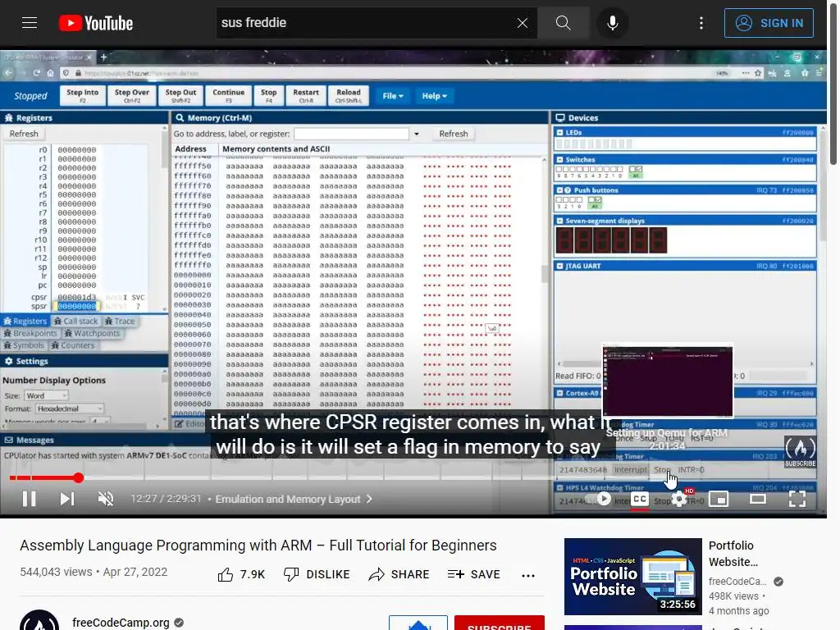
Task: Click Step Out button in CPUlator
Action: pyautogui.click(x=180, y=95)
